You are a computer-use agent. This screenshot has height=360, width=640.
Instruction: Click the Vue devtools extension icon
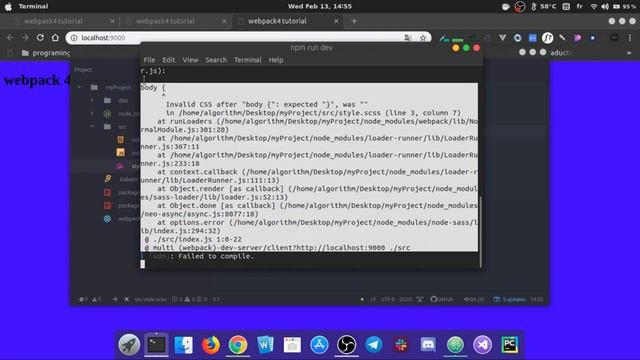502,38
